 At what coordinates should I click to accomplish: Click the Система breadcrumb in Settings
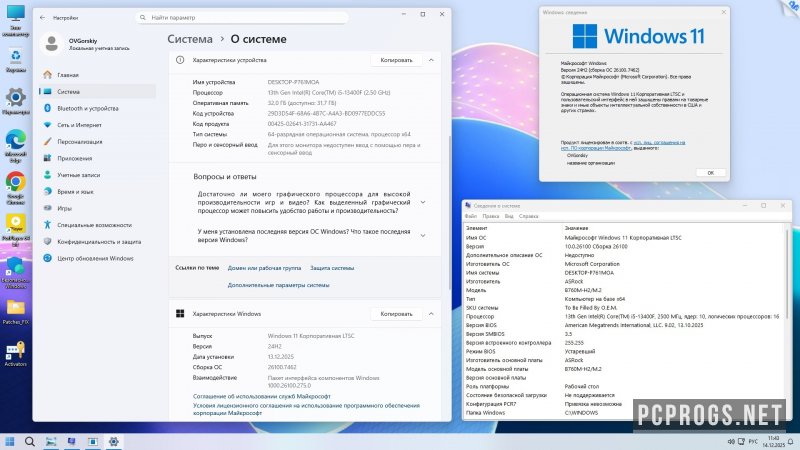(x=190, y=39)
